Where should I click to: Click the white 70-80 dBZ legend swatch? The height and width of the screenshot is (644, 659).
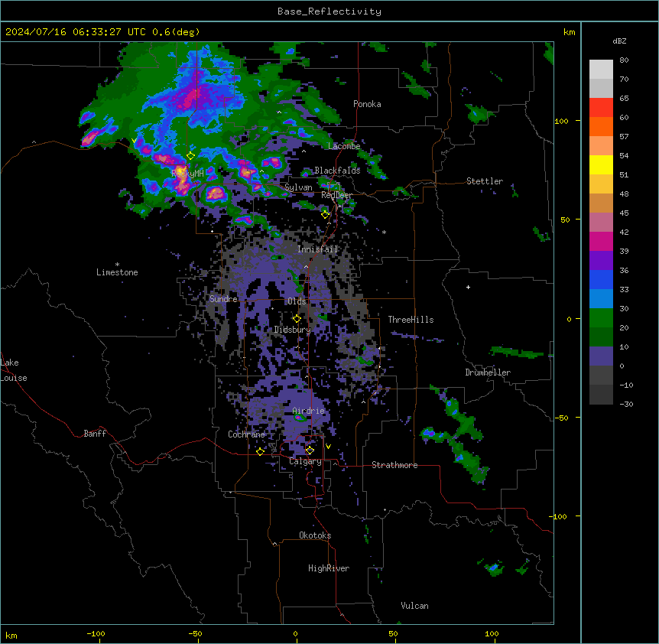pyautogui.click(x=601, y=70)
